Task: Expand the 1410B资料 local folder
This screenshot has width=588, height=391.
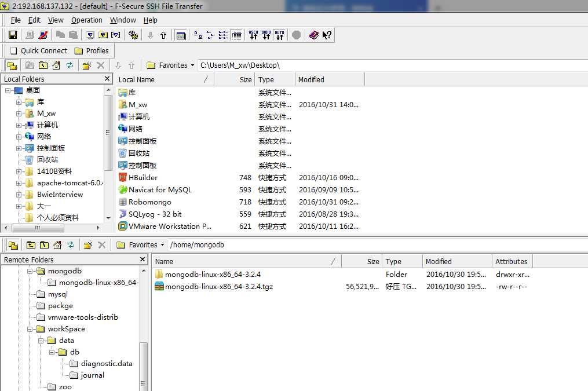Action: [19, 171]
